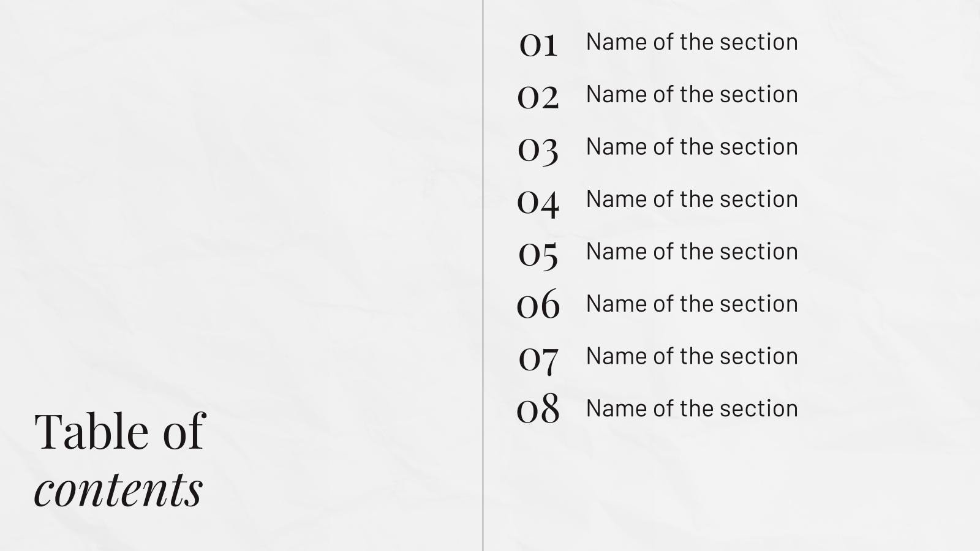Select the section name beside 03
The image size is (980, 551).
click(x=692, y=147)
